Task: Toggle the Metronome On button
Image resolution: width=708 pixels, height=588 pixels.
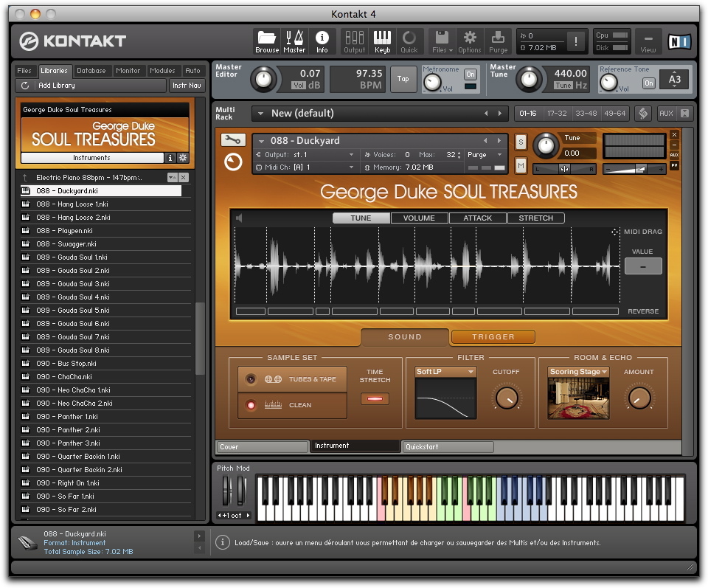Action: click(x=471, y=74)
